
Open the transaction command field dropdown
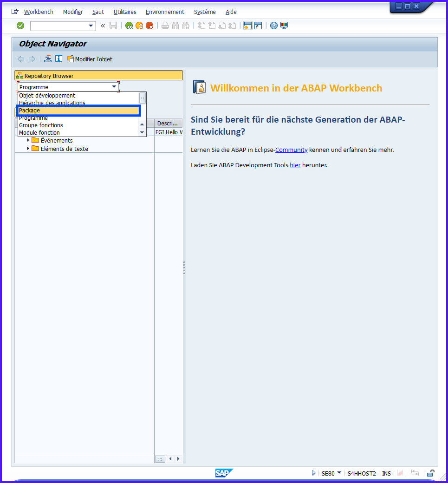(91, 26)
